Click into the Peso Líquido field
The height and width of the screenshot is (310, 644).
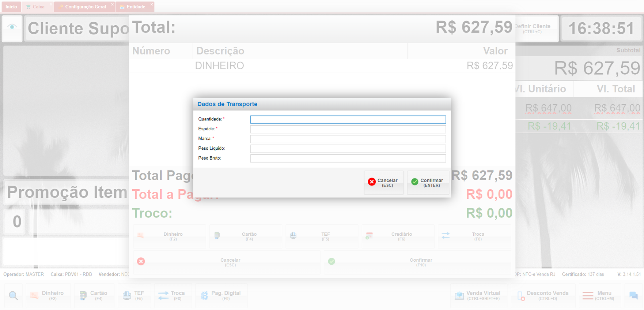(348, 149)
